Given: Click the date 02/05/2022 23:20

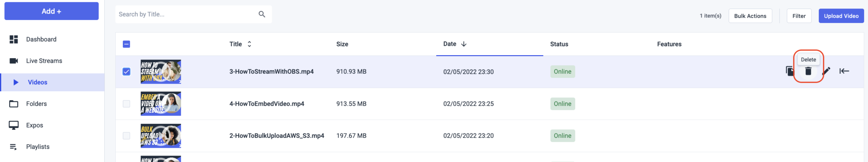Looking at the screenshot, I should [468, 136].
